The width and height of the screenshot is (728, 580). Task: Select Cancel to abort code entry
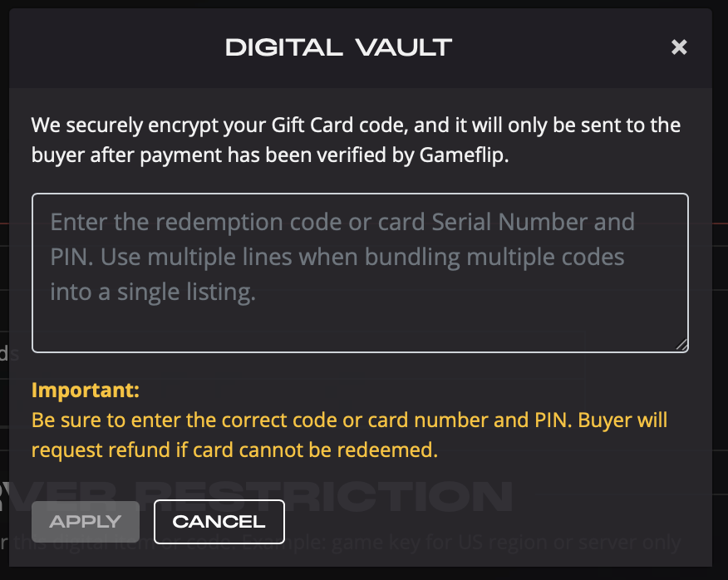point(219,522)
